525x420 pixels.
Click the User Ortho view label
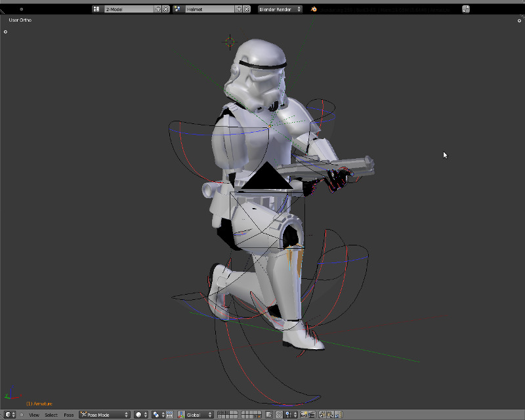(x=20, y=20)
